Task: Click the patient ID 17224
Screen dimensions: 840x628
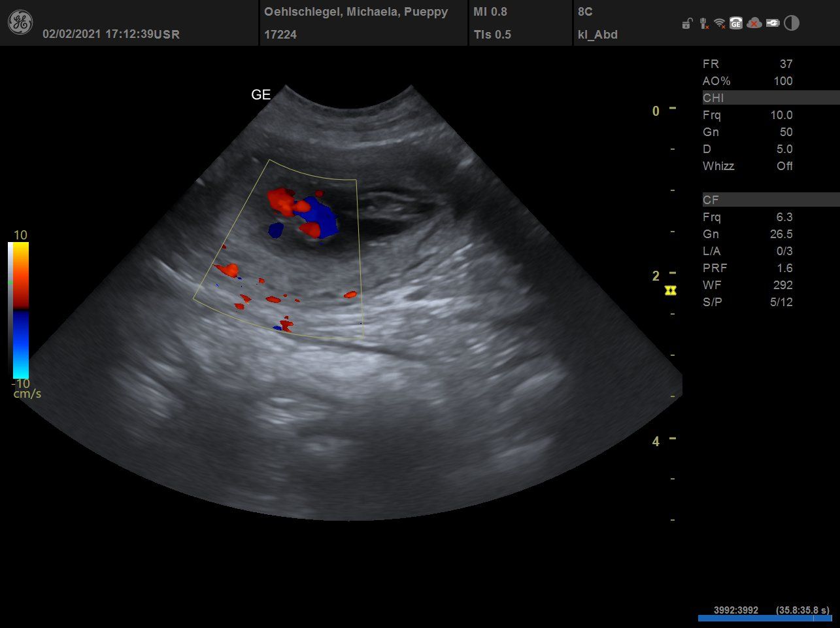Action: 280,35
